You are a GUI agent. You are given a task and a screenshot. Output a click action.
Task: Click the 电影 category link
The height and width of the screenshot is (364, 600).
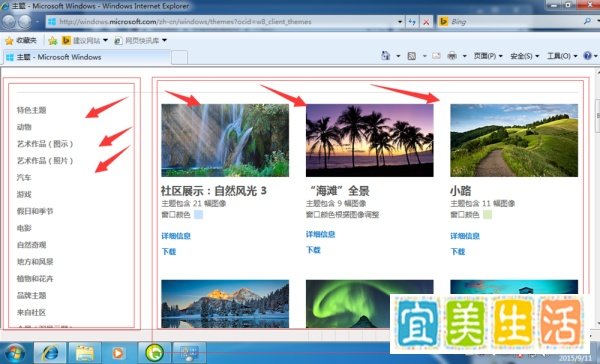pos(24,228)
